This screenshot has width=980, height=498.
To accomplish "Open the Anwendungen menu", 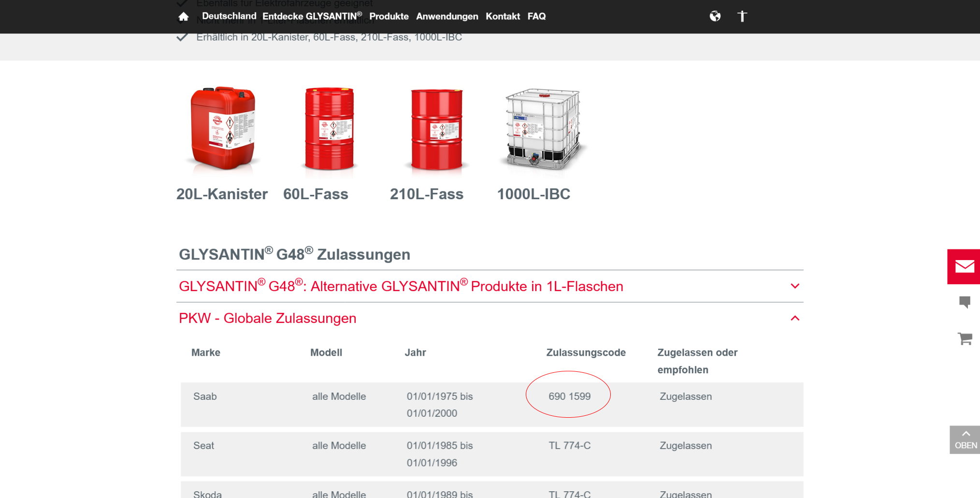I will click(x=447, y=16).
